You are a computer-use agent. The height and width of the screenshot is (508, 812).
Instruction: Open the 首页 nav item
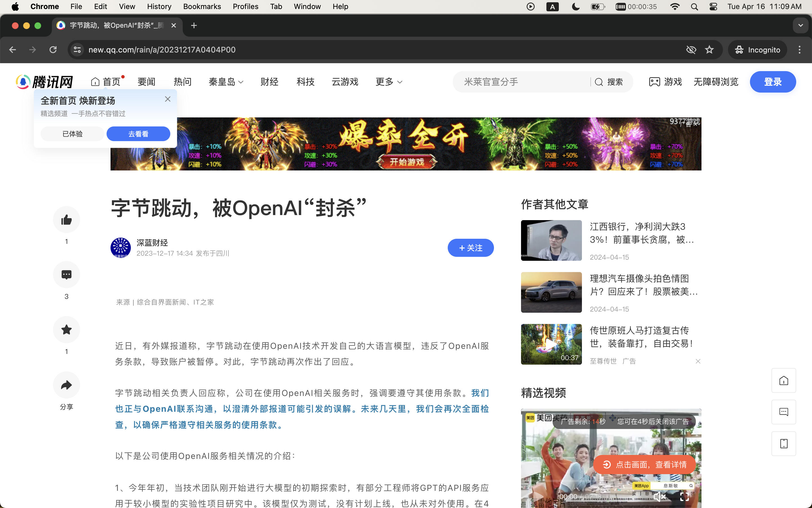[106, 82]
